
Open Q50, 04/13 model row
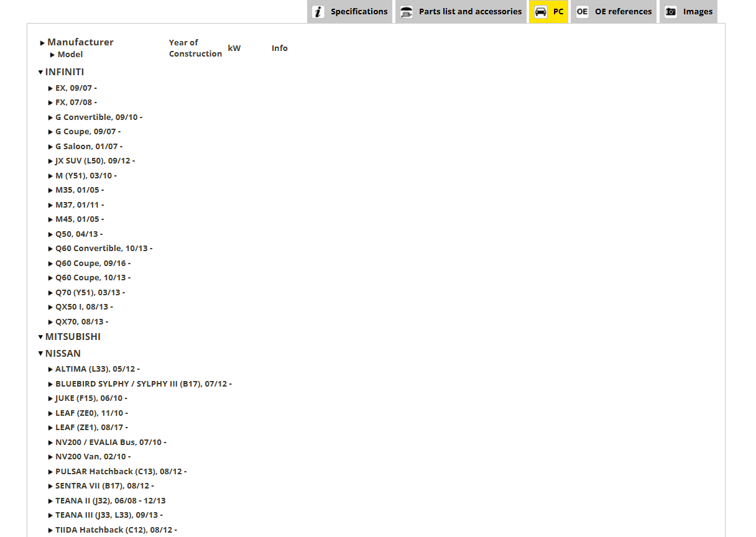tap(79, 234)
